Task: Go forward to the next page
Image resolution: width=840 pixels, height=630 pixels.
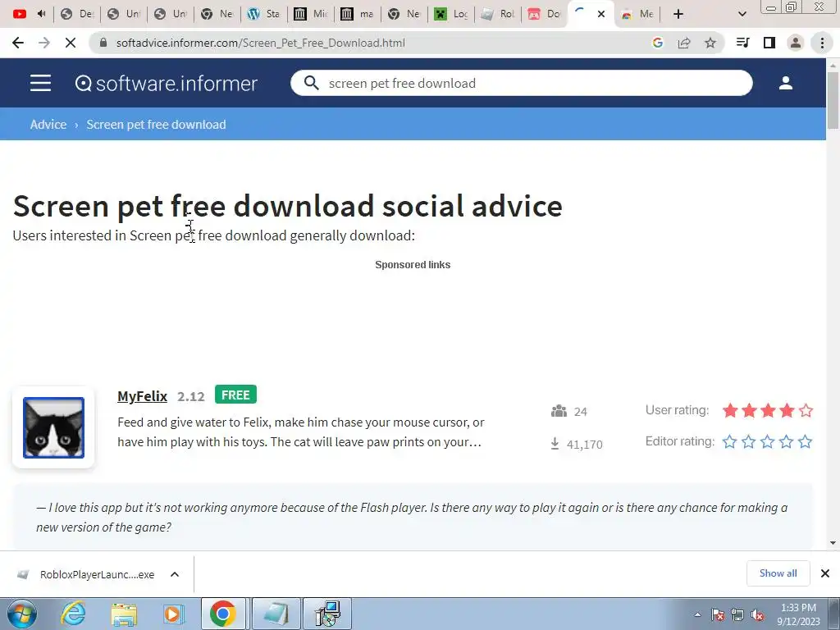Action: coord(44,43)
